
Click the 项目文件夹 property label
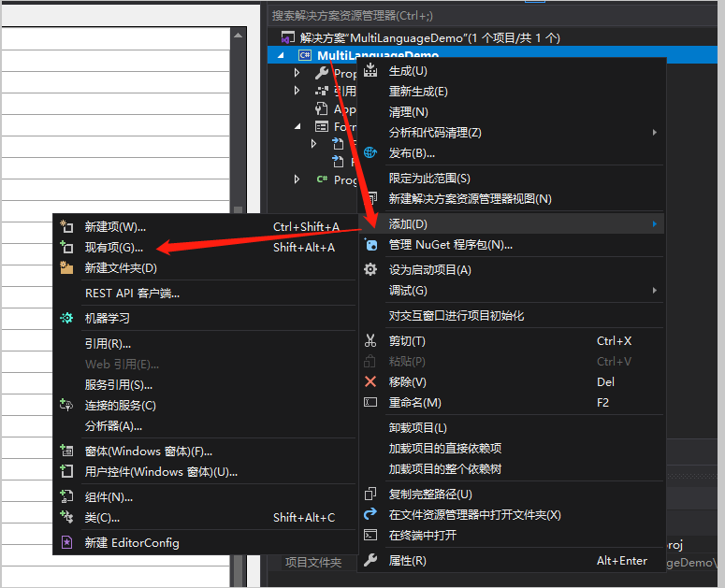pos(313,562)
